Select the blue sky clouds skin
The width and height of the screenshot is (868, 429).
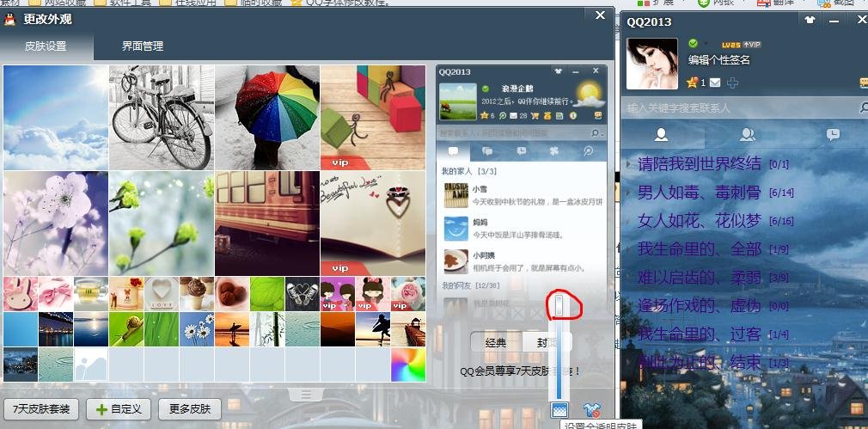56,118
